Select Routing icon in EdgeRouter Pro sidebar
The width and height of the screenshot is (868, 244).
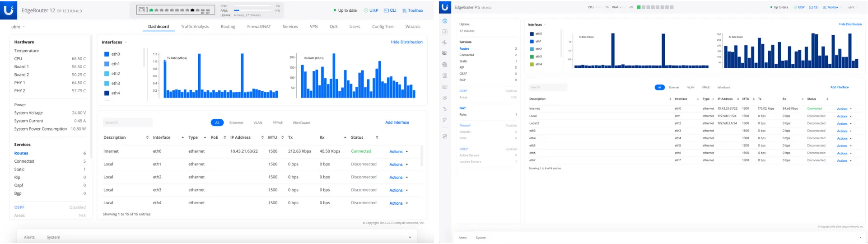(x=445, y=42)
